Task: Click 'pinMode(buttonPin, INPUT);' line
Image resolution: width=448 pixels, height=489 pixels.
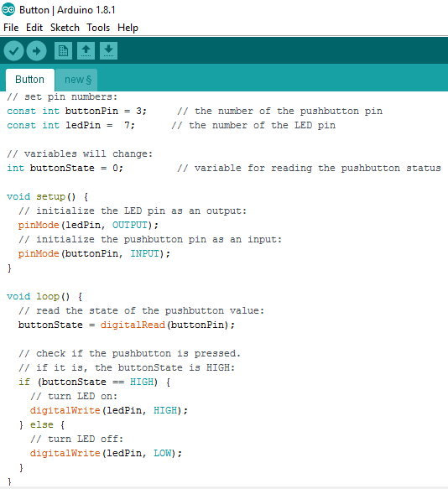Action: point(94,253)
